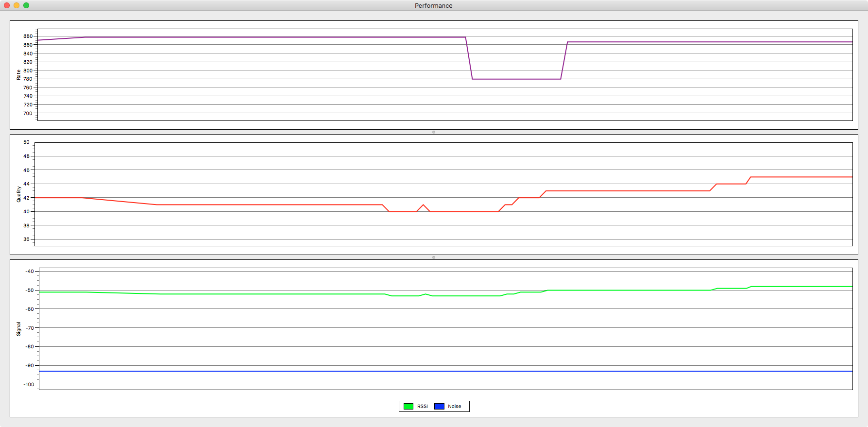Select the Noise legend label
Image resolution: width=868 pixels, height=427 pixels.
[455, 407]
